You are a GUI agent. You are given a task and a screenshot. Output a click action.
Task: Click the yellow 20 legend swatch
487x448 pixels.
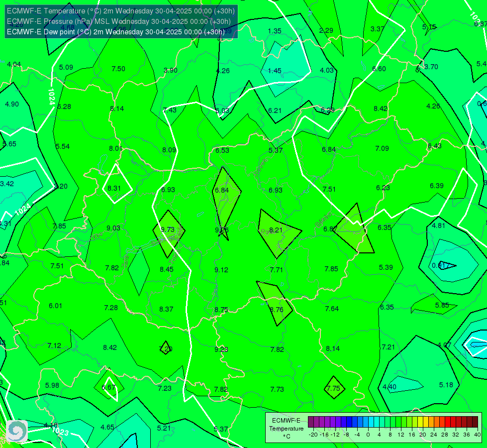pos(420,422)
